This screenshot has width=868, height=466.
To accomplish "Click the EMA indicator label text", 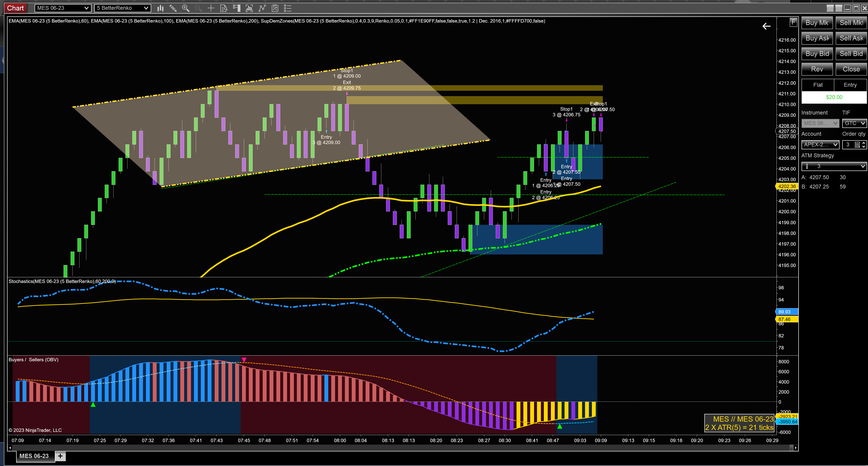I will click(x=277, y=21).
